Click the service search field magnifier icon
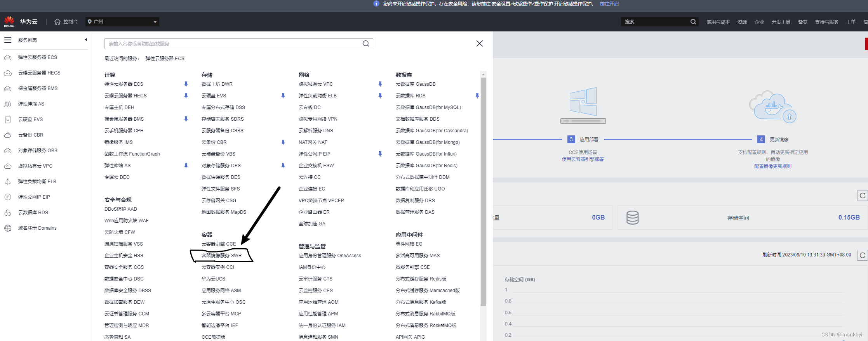The image size is (868, 341). pyautogui.click(x=366, y=43)
